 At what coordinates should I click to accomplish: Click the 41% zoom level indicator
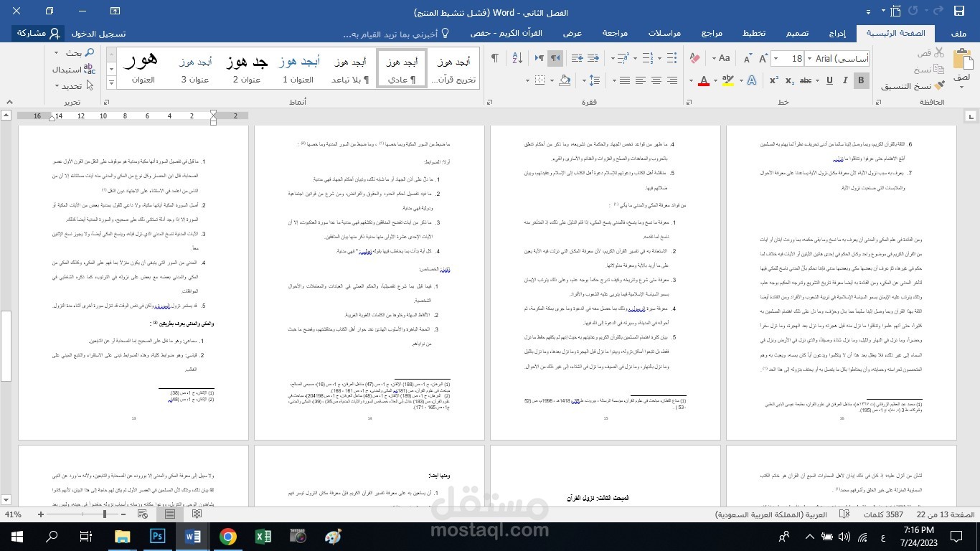point(13,514)
